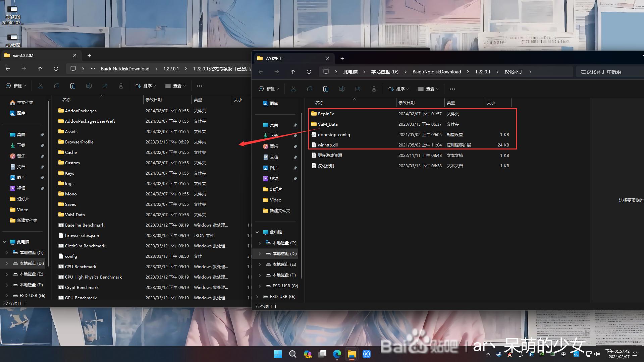This screenshot has width=644, height=362.
Task: Add new tab in vam1.22.0.1 window
Action: click(89, 55)
